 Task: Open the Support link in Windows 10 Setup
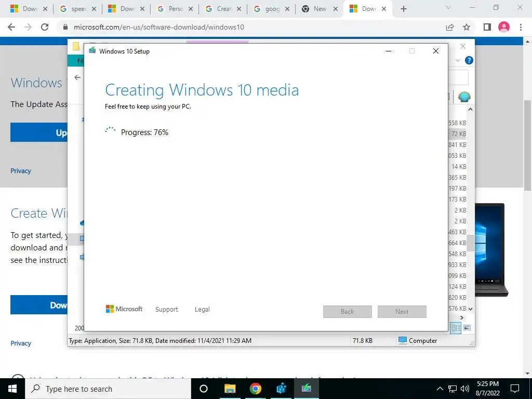click(167, 310)
